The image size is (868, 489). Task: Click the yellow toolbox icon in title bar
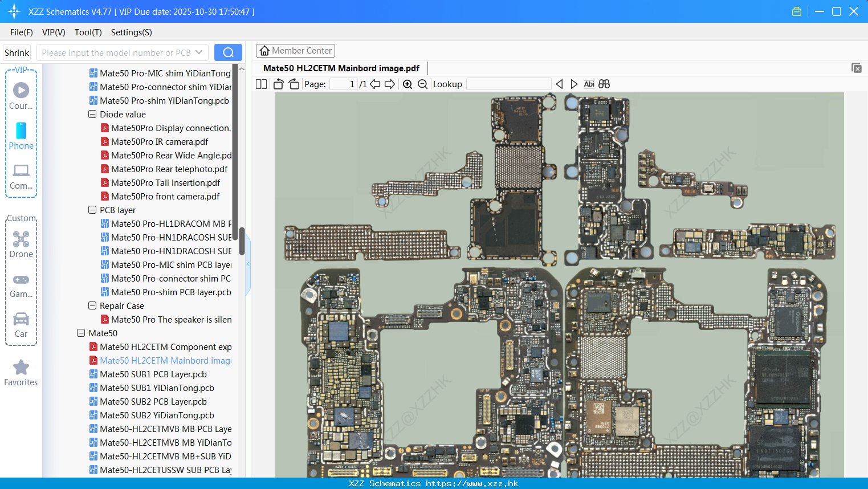[797, 11]
